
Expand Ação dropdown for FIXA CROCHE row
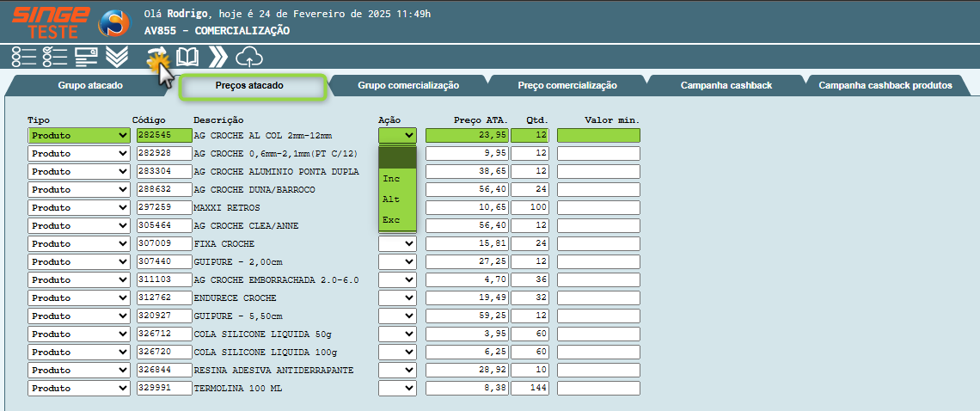click(397, 243)
